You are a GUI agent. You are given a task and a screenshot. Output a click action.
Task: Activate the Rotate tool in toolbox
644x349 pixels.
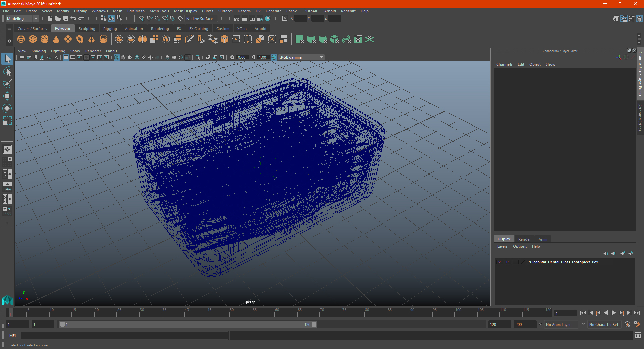(x=7, y=108)
